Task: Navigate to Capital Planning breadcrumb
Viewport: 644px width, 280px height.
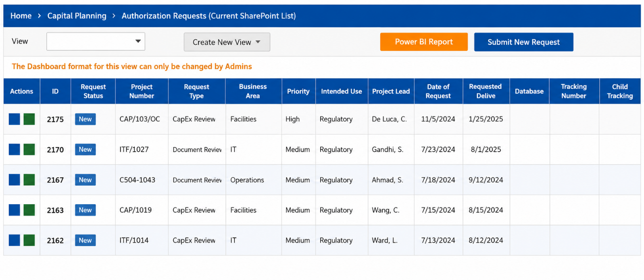Action: (x=77, y=16)
